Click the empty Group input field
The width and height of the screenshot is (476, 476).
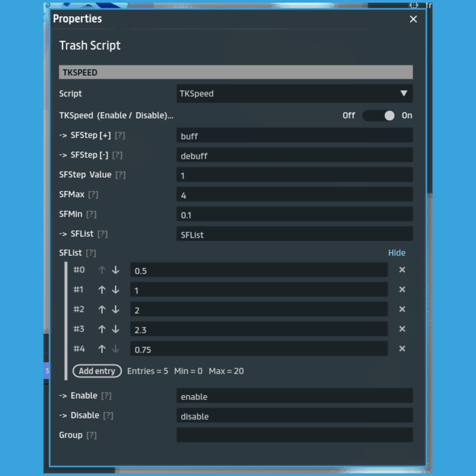click(294, 435)
